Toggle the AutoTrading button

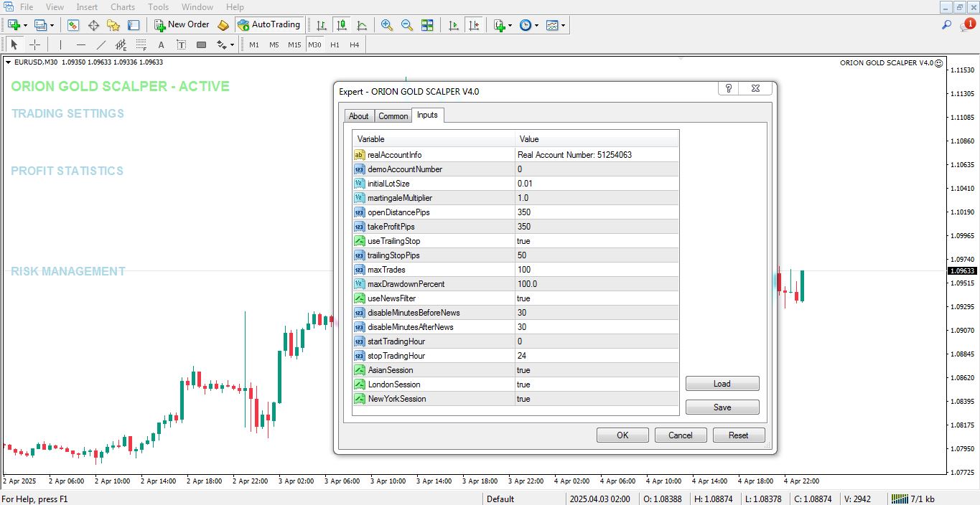(x=269, y=25)
